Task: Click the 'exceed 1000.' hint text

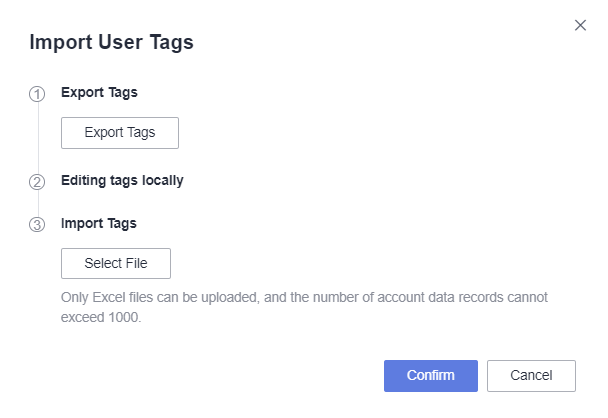Action: [x=101, y=317]
